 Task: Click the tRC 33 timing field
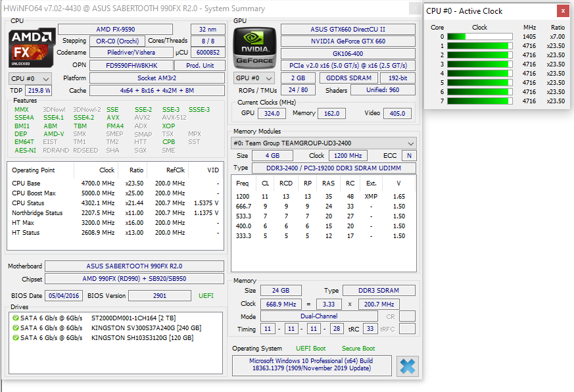[370, 329]
